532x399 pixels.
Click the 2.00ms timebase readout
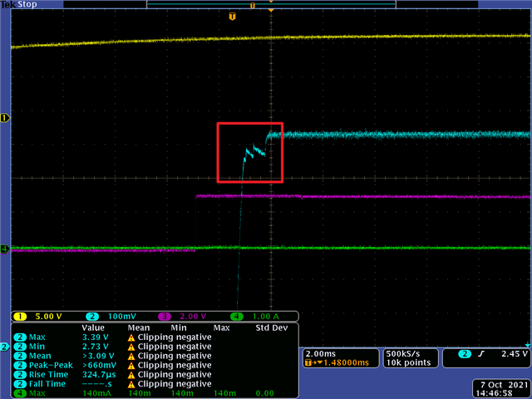(321, 354)
